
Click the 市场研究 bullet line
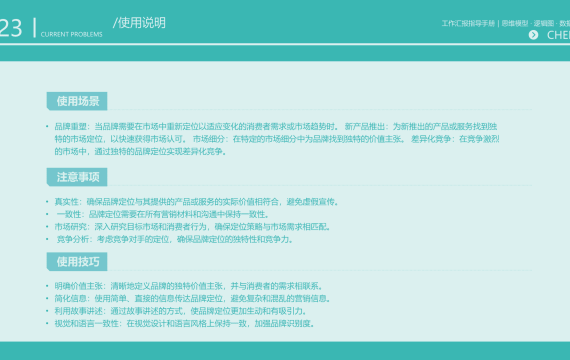click(193, 227)
